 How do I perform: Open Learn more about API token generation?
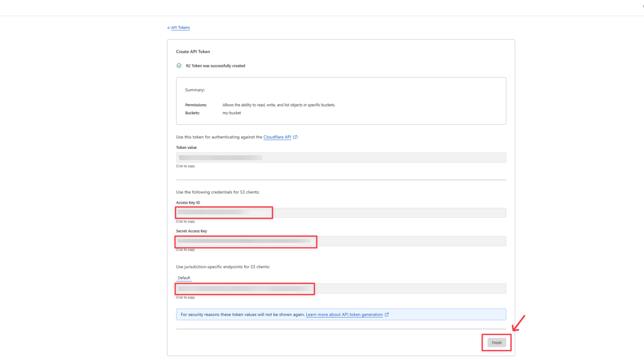point(345,314)
